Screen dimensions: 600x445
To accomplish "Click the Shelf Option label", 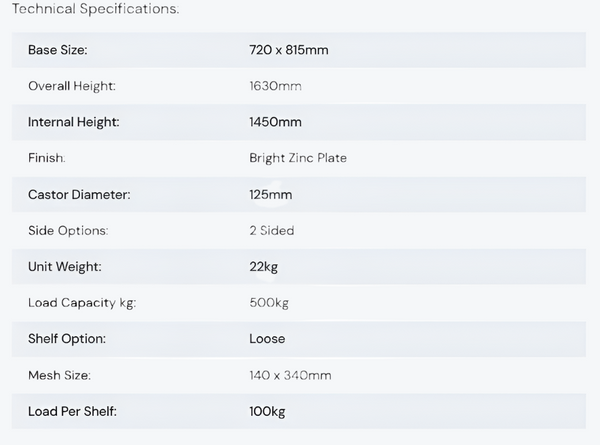I will [67, 339].
